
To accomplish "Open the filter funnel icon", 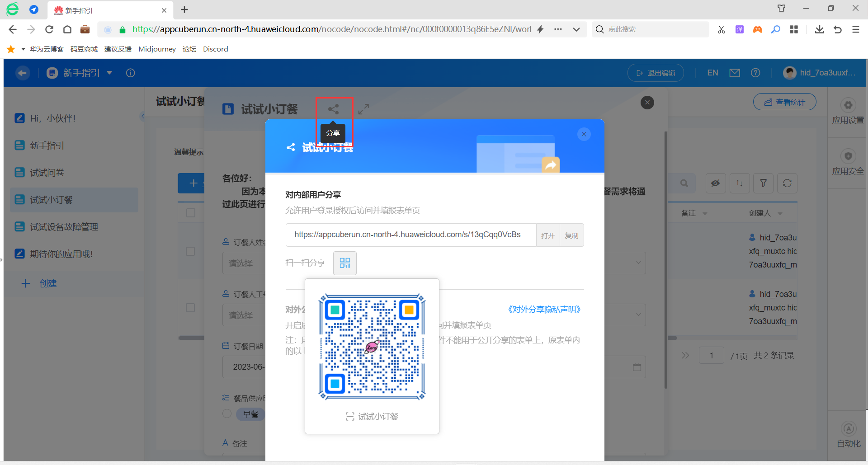I will tap(764, 183).
